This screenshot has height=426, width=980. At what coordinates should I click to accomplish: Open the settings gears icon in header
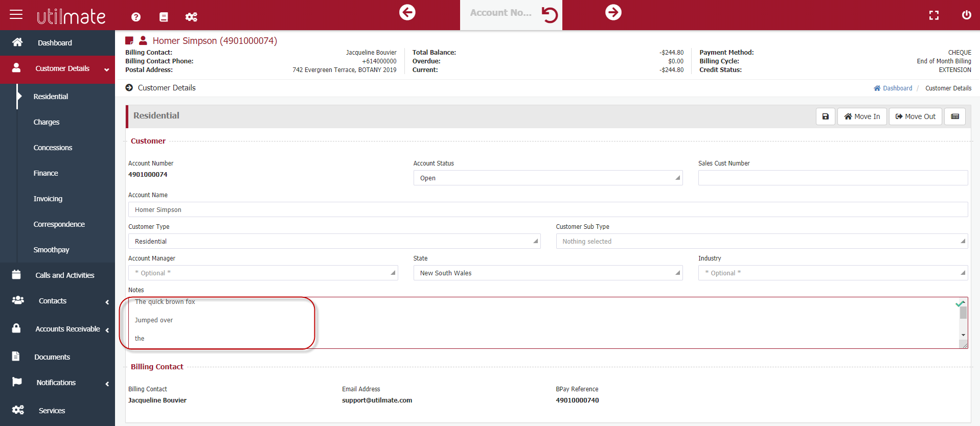[x=191, y=17]
